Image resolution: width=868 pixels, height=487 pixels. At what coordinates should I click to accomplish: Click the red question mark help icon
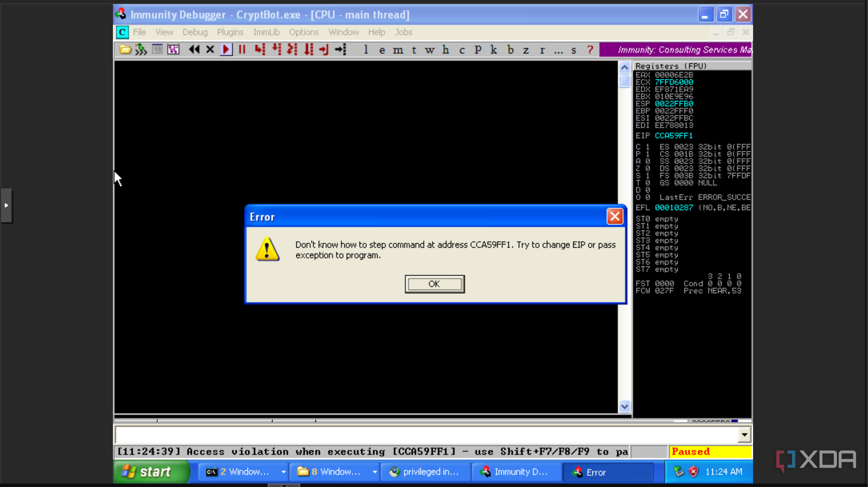[590, 50]
